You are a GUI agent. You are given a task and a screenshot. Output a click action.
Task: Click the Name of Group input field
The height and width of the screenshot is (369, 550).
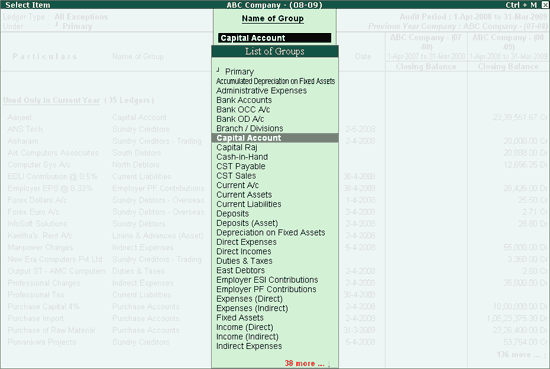pyautogui.click(x=274, y=38)
